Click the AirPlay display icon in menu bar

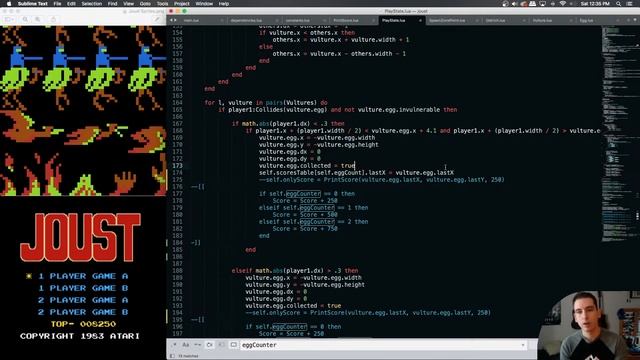pos(542,4)
